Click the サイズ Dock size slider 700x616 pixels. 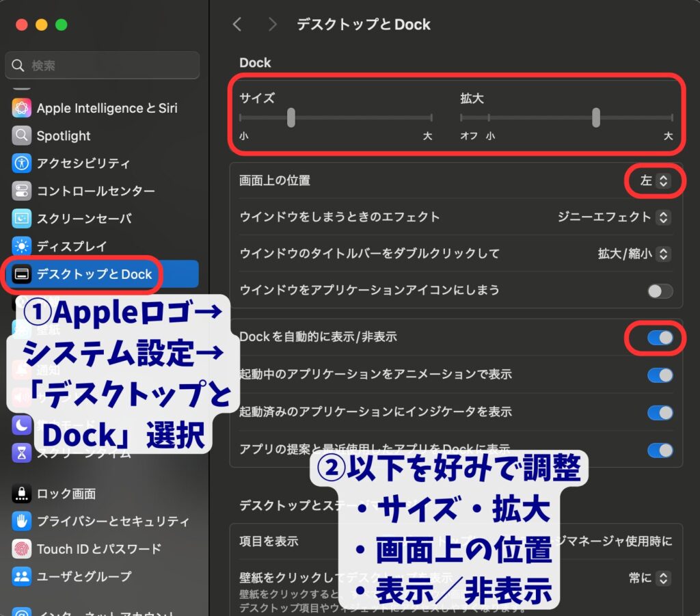coord(336,118)
